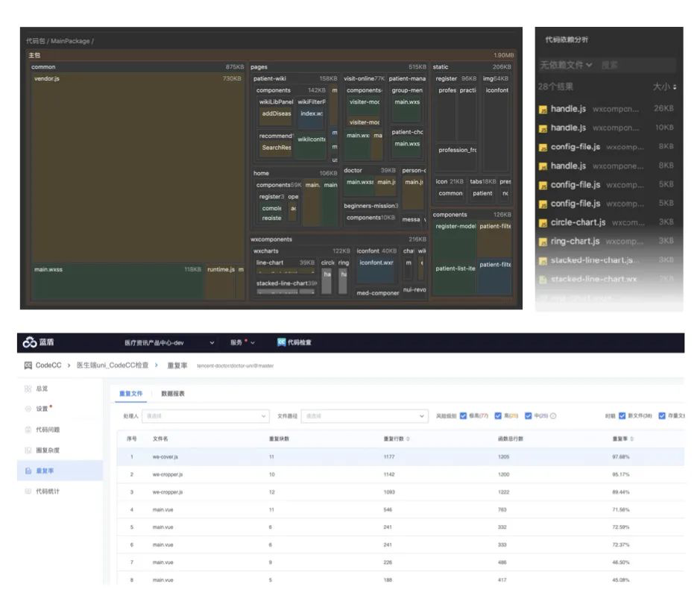Click the 28个结果 result count

tap(555, 87)
